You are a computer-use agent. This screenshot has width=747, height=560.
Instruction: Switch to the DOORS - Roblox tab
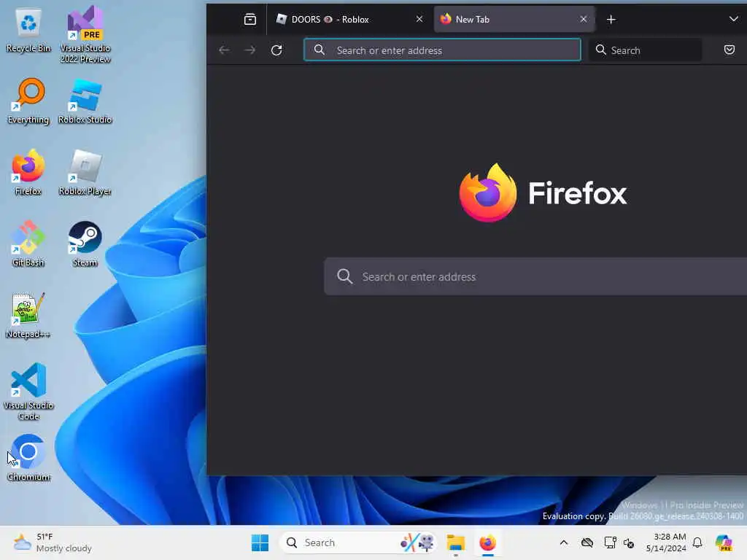350,20
